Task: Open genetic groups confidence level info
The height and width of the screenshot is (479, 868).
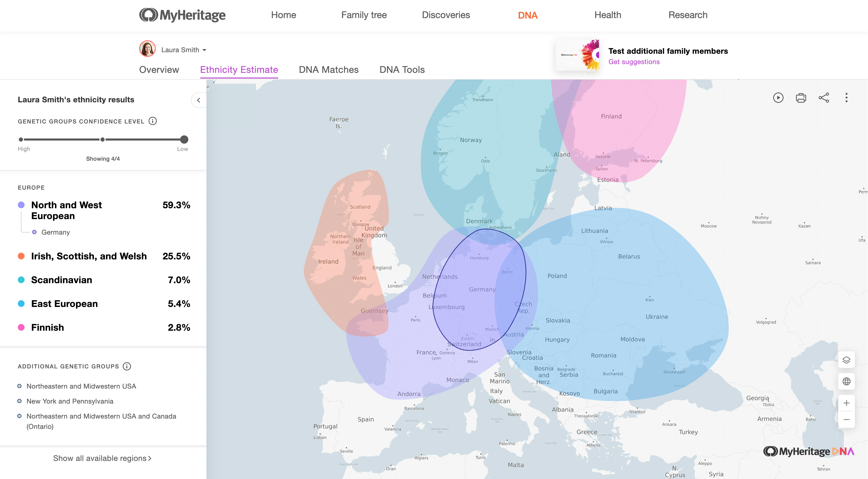Action: (x=153, y=121)
